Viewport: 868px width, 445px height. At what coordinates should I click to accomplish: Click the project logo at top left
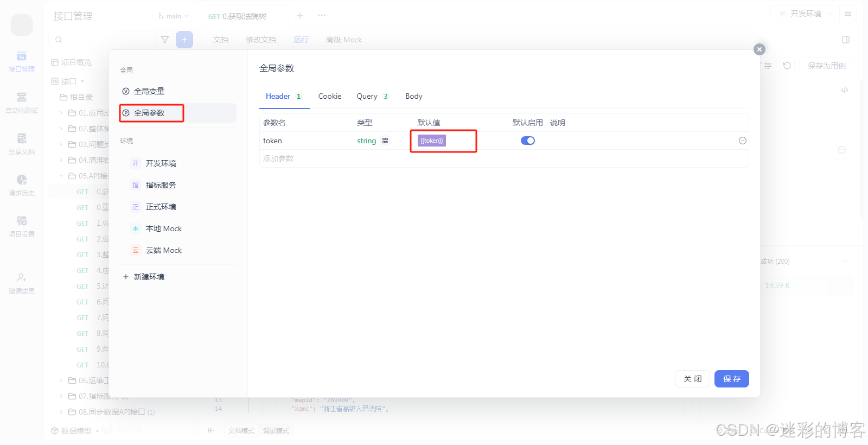coord(22,24)
